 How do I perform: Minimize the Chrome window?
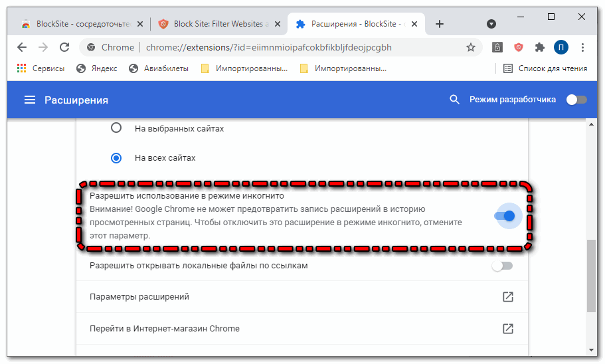pyautogui.click(x=521, y=17)
